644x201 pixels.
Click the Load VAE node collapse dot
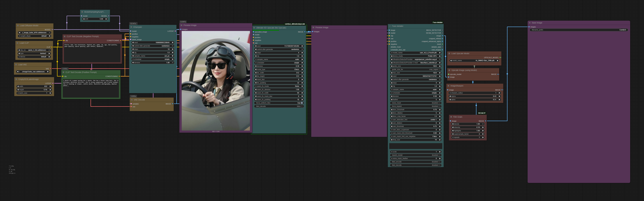tap(16, 64)
